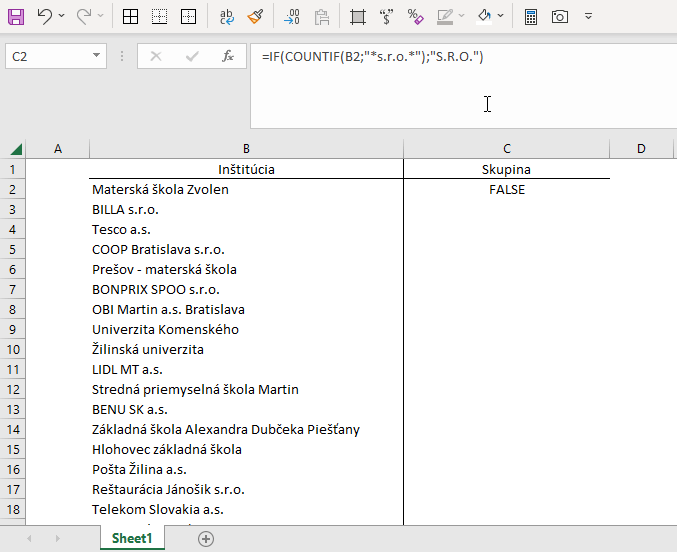Open Customize Quick Access Toolbar menu
This screenshot has height=552, width=677.
588,16
